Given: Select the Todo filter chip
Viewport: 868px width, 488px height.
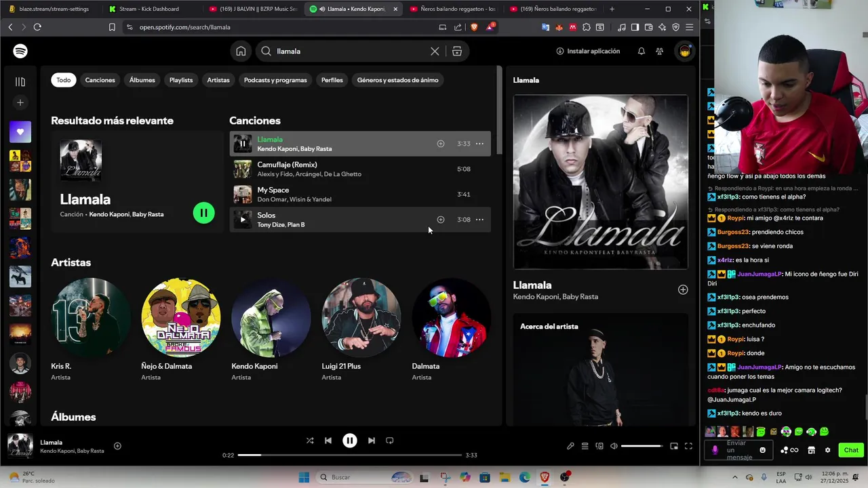Looking at the screenshot, I should tap(64, 80).
